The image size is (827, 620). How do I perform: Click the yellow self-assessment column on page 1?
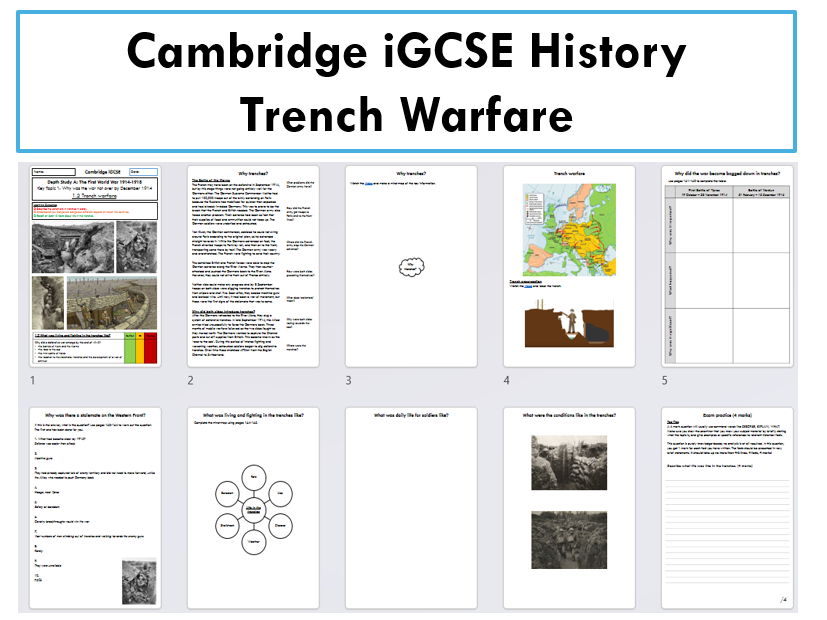click(x=140, y=347)
